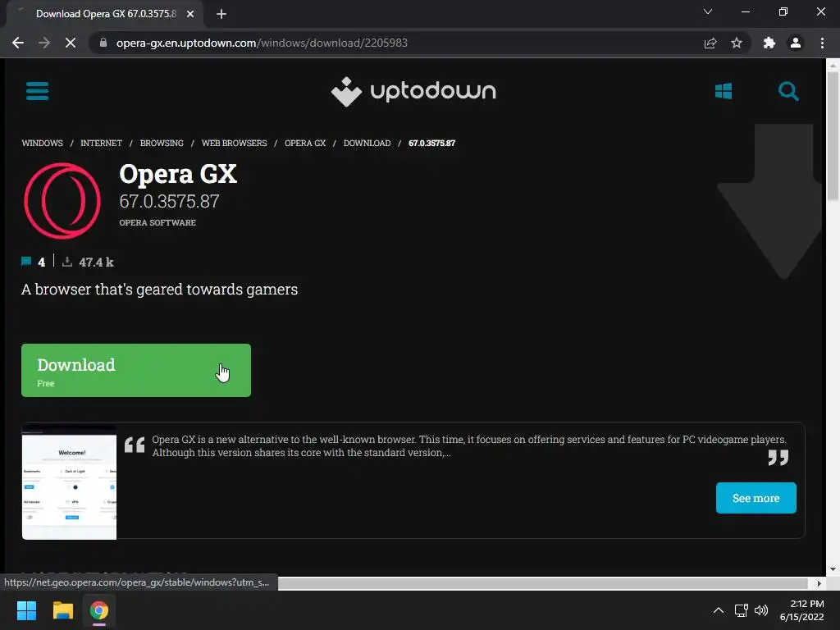This screenshot has width=840, height=630.
Task: Go to BROWSING breadcrumb
Action: (162, 143)
